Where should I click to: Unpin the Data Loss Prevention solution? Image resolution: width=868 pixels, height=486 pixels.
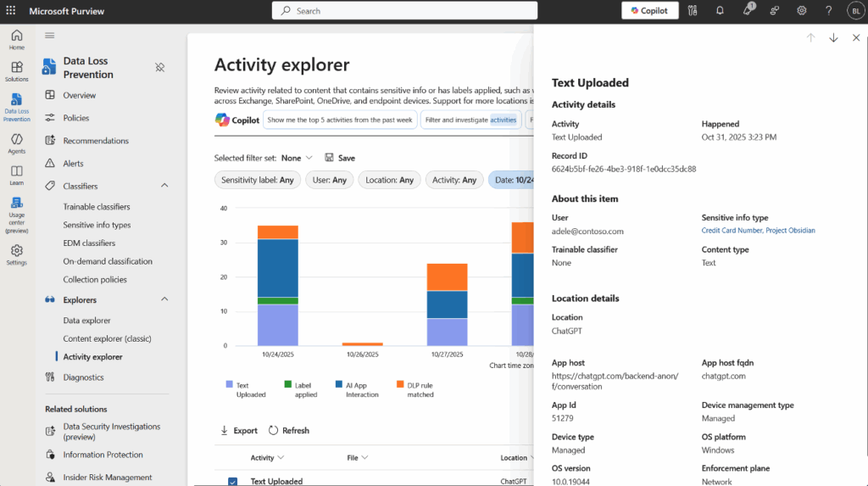click(x=160, y=68)
